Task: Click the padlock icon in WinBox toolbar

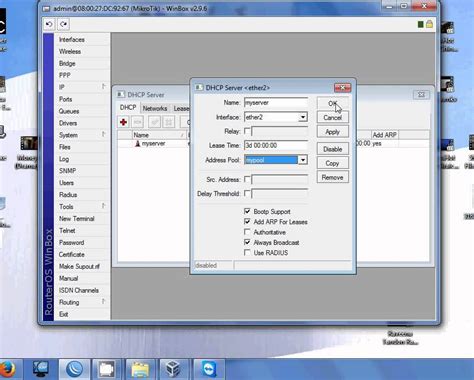Action: tap(429, 24)
